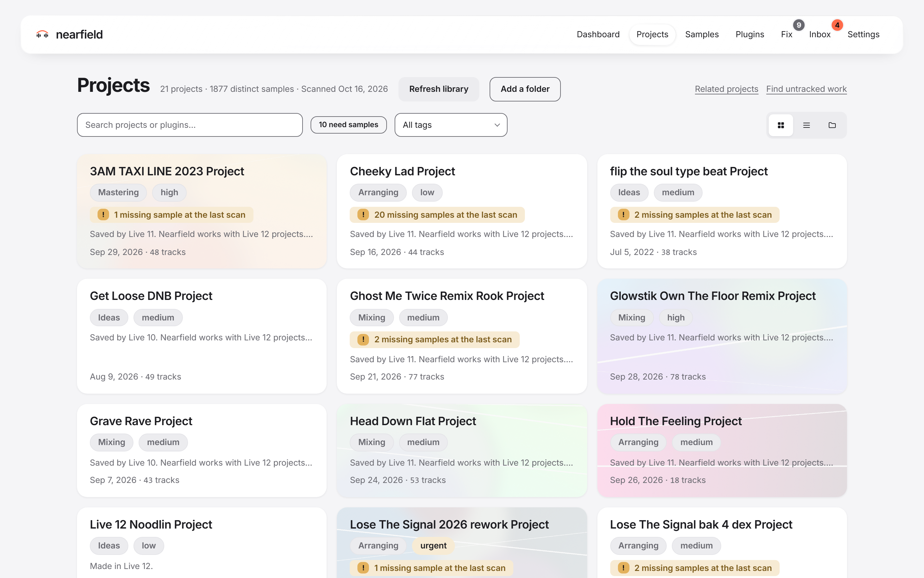This screenshot has width=924, height=578.
Task: Click warning icon on flip the soul card
Action: tap(623, 215)
